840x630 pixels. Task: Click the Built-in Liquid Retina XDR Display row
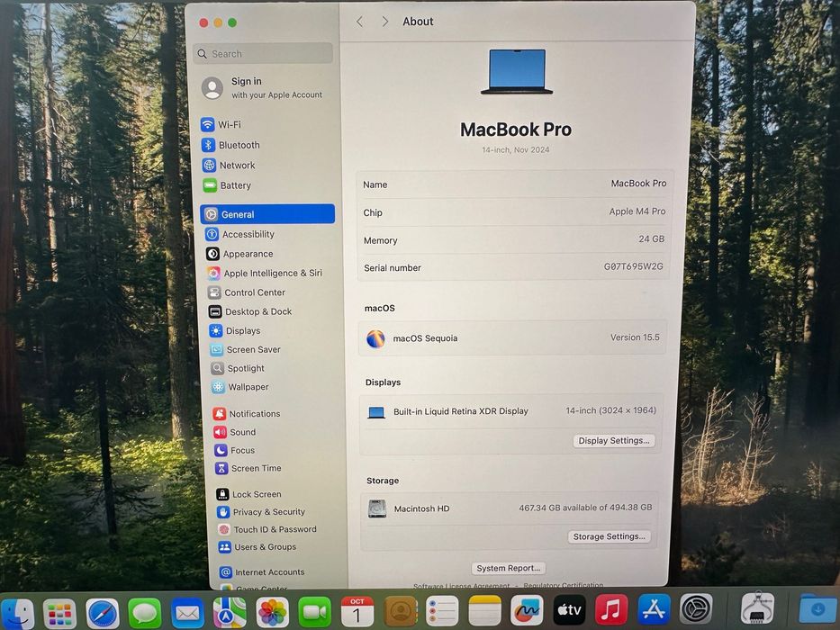[x=510, y=411]
